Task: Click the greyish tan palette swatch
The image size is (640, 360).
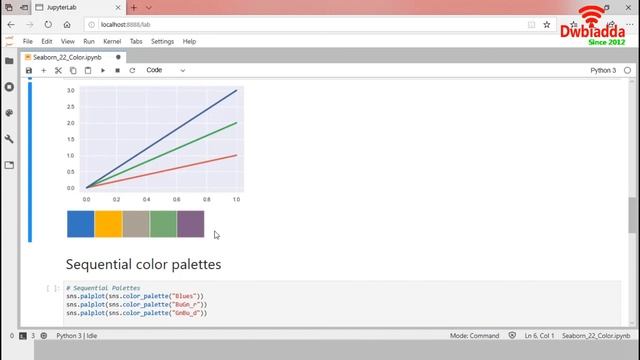Action: coord(136,224)
